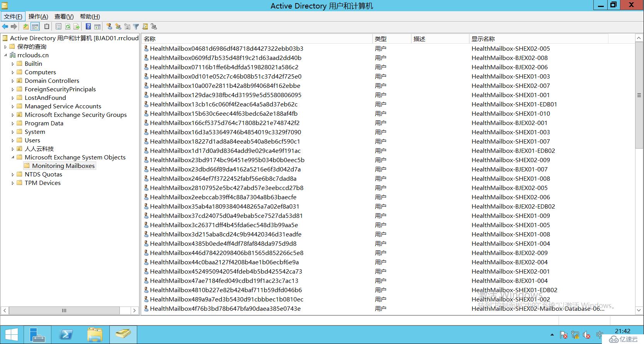Create a new organizational unit via toolbar icon

[x=127, y=27]
